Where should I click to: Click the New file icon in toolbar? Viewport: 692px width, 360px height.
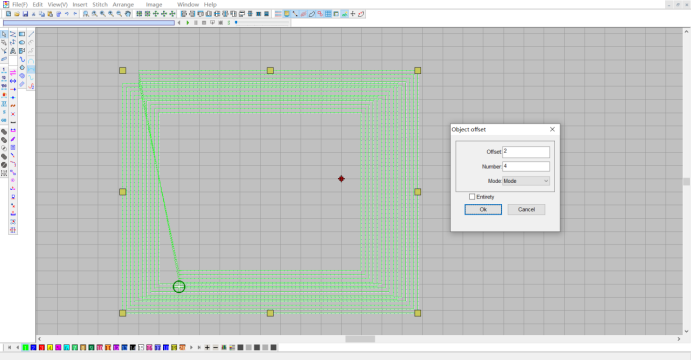tap(8, 14)
